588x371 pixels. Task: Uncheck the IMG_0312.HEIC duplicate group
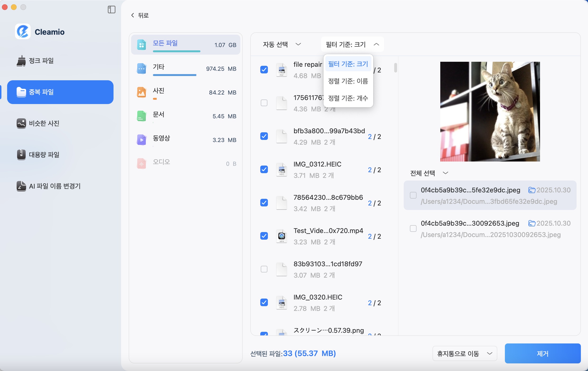[x=264, y=170]
